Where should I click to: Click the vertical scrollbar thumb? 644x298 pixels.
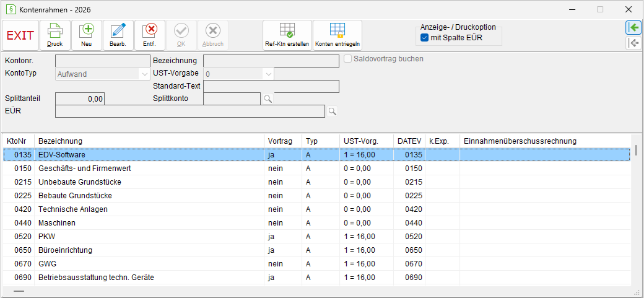636,149
